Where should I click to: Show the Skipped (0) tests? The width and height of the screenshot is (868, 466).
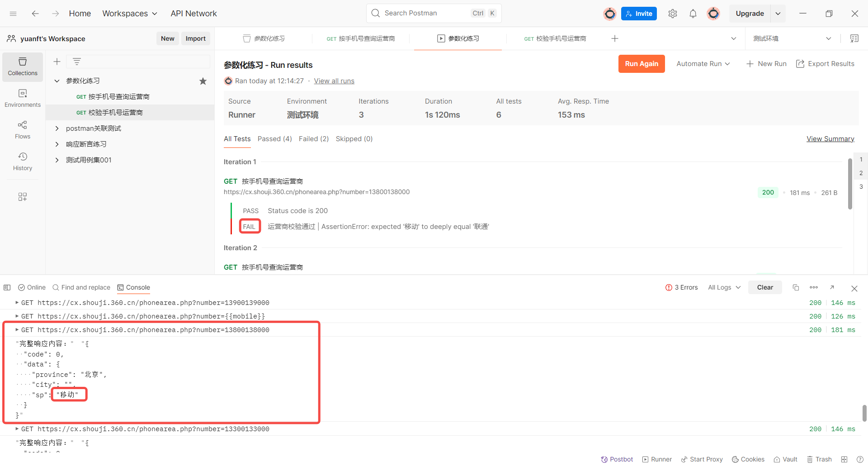coord(354,139)
